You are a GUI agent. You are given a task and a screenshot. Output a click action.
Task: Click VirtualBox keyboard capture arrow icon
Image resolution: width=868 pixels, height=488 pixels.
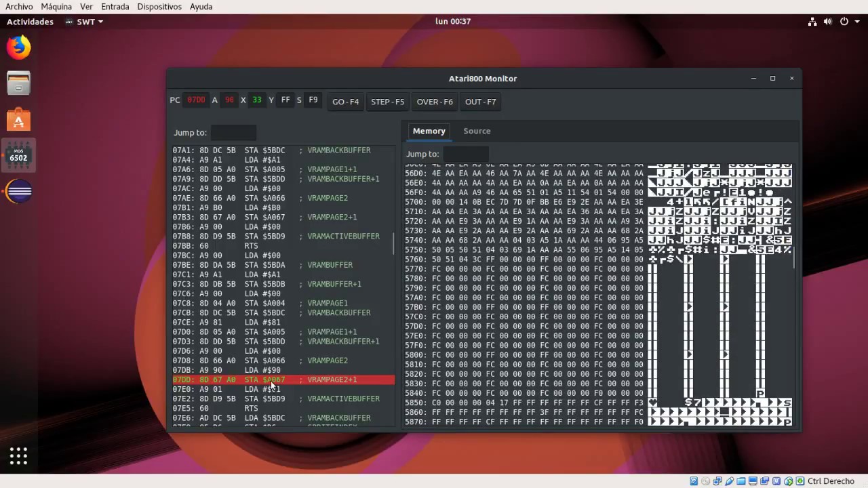point(800,481)
